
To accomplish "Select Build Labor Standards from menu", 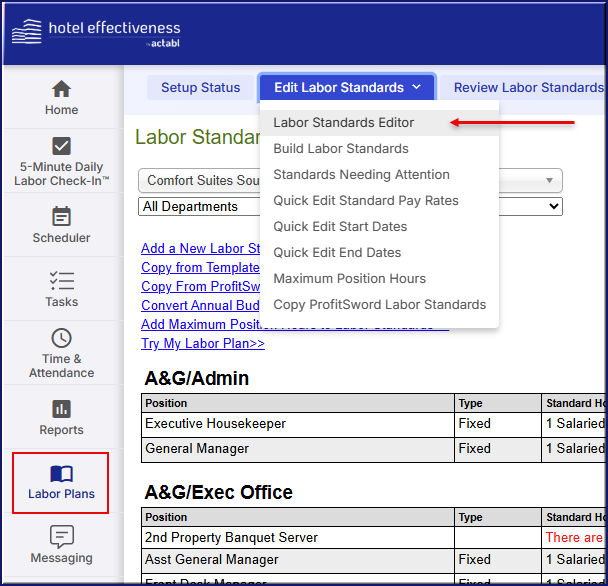I will [x=341, y=149].
